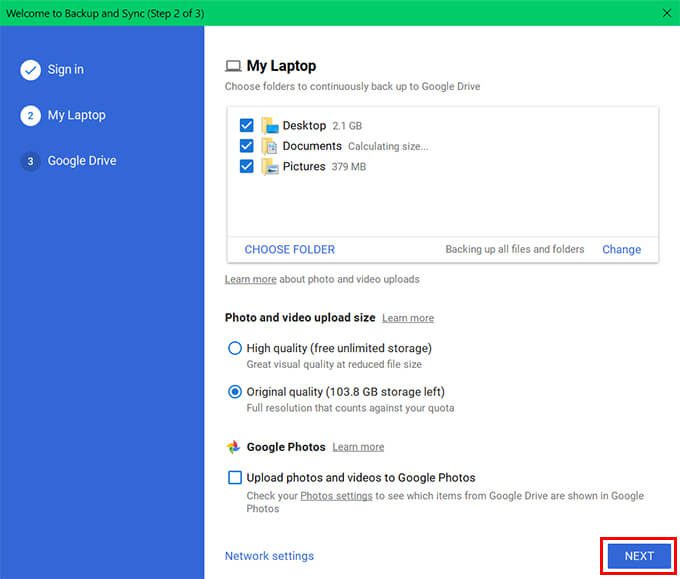Uncheck the Desktop folder checkbox

point(246,126)
